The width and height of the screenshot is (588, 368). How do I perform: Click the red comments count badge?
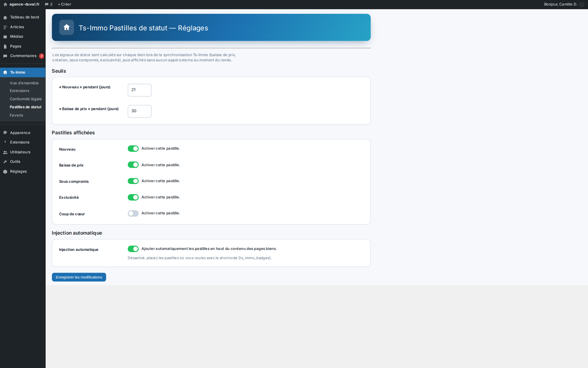pos(42,56)
